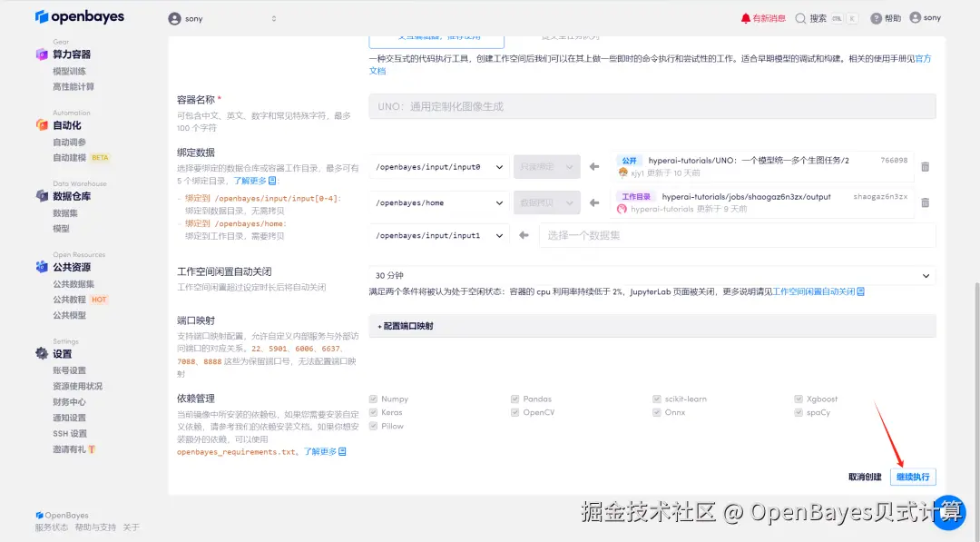The image size is (980, 542).
Task: Toggle the Keras checkbox
Action: (373, 412)
